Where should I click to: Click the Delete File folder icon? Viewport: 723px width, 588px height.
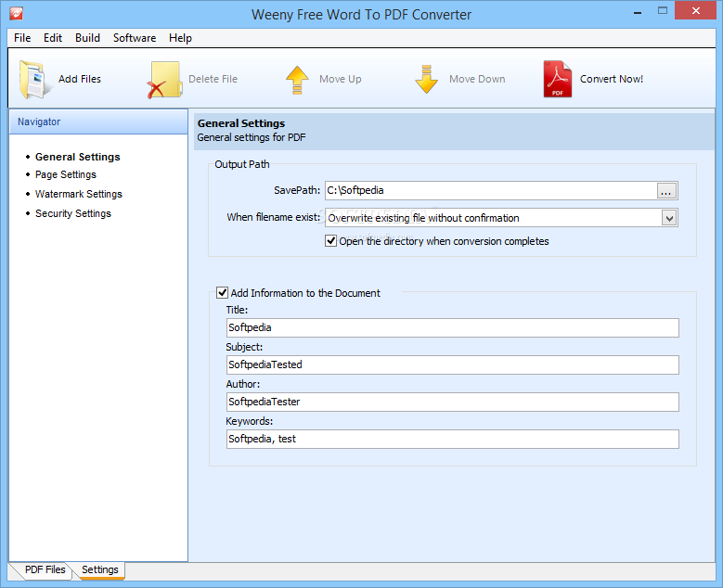(x=164, y=80)
